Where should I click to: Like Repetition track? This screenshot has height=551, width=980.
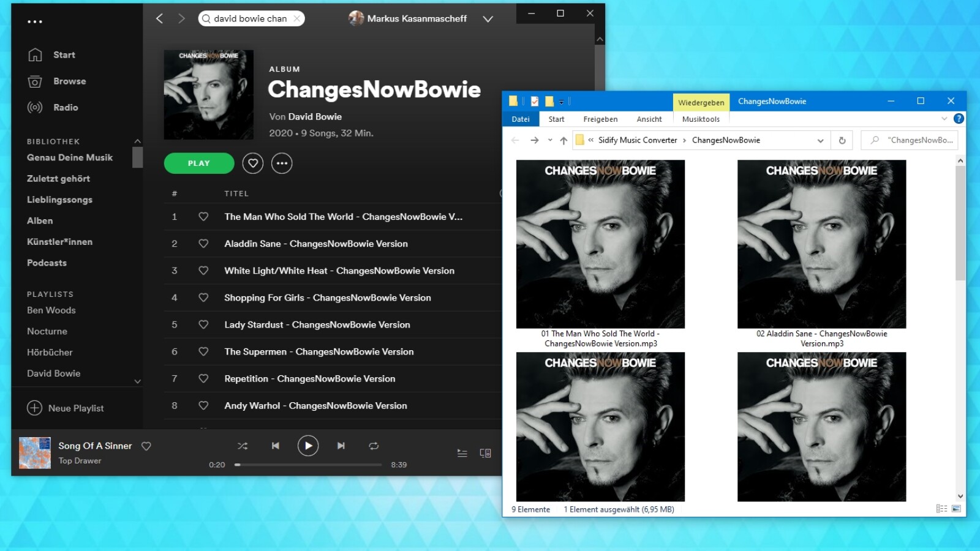pyautogui.click(x=203, y=378)
